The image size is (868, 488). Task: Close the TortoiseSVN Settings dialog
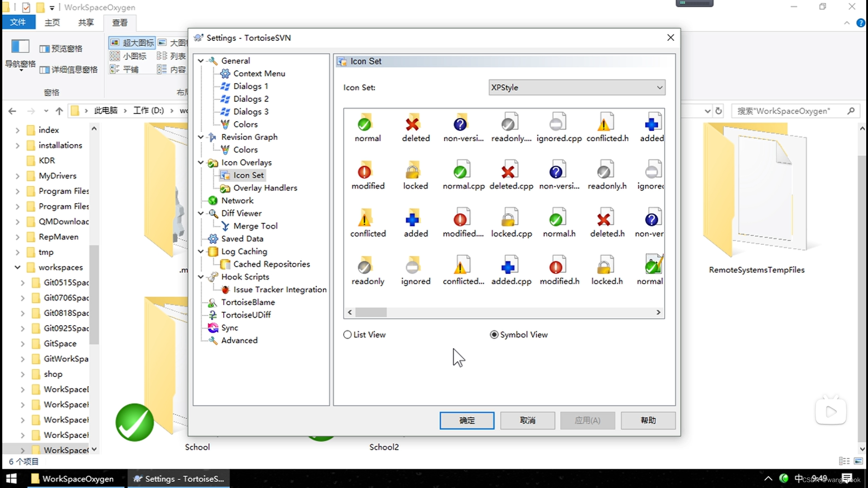pyautogui.click(x=670, y=38)
